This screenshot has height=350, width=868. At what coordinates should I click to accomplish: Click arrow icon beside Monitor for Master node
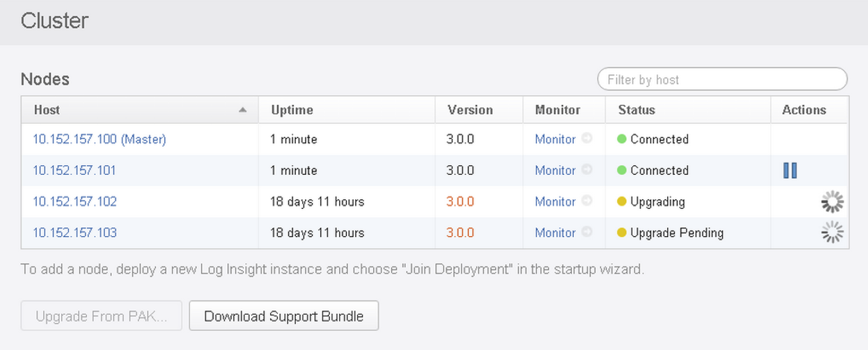pyautogui.click(x=587, y=139)
